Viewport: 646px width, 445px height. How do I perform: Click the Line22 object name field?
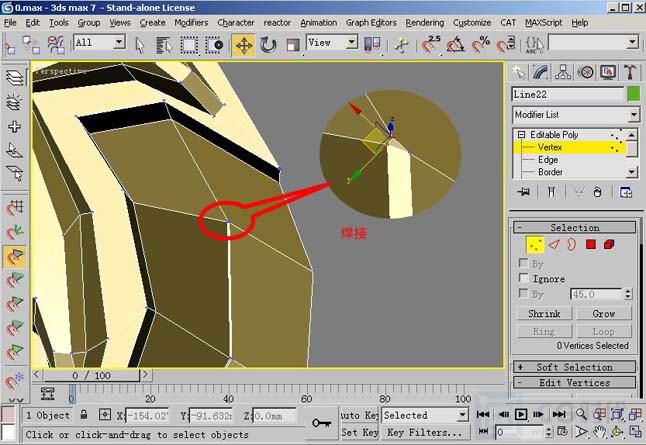tap(568, 94)
